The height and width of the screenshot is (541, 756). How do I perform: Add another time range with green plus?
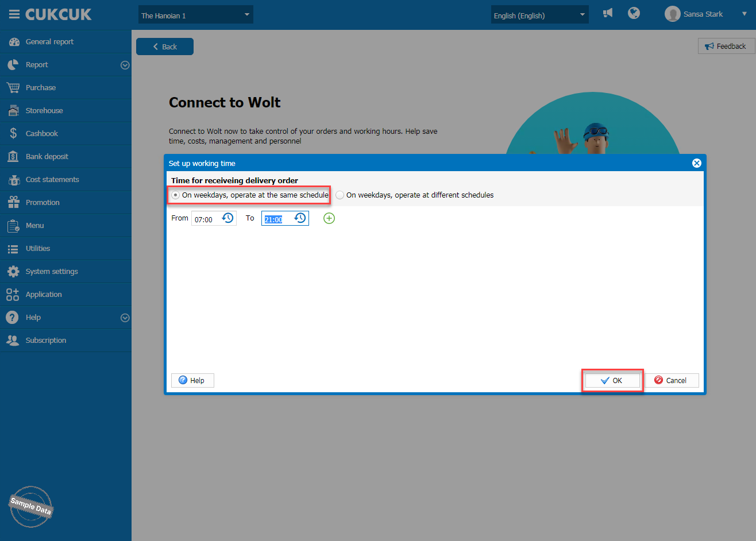(329, 218)
